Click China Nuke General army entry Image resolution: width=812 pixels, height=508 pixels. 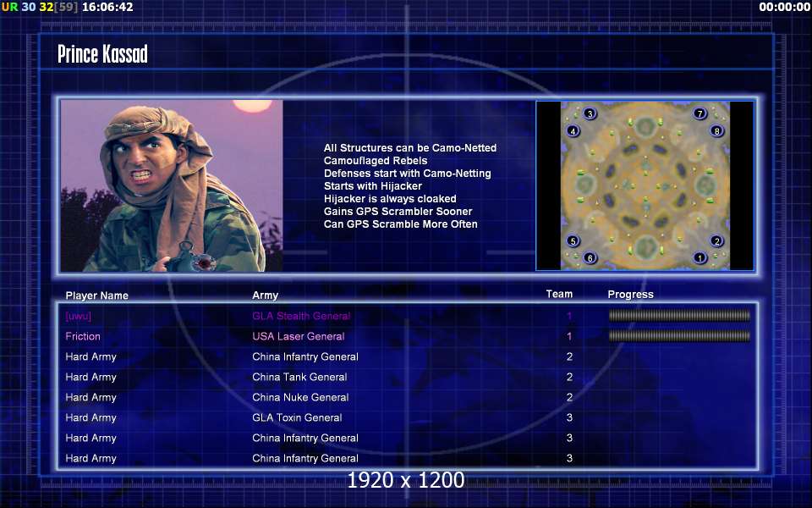pyautogui.click(x=300, y=397)
